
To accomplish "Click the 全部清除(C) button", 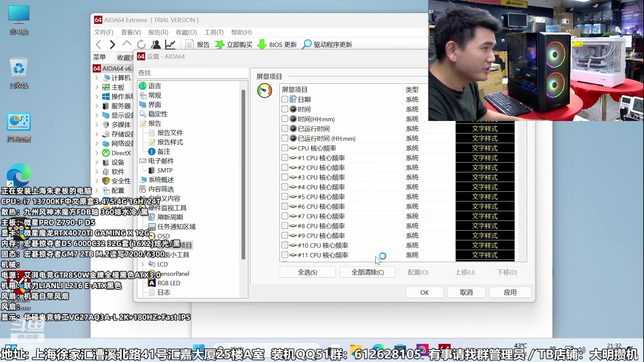I will 367,272.
